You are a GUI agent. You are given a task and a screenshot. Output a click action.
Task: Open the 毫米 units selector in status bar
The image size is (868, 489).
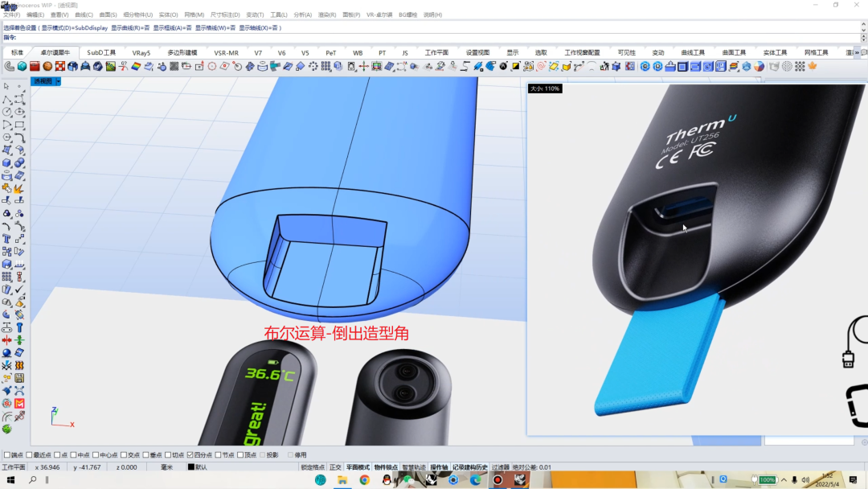click(166, 467)
